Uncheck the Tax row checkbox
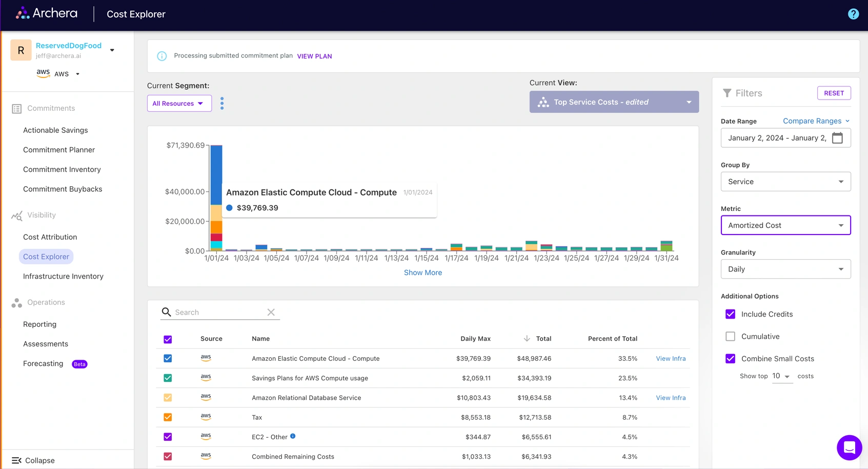This screenshot has width=868, height=469. pyautogui.click(x=168, y=417)
